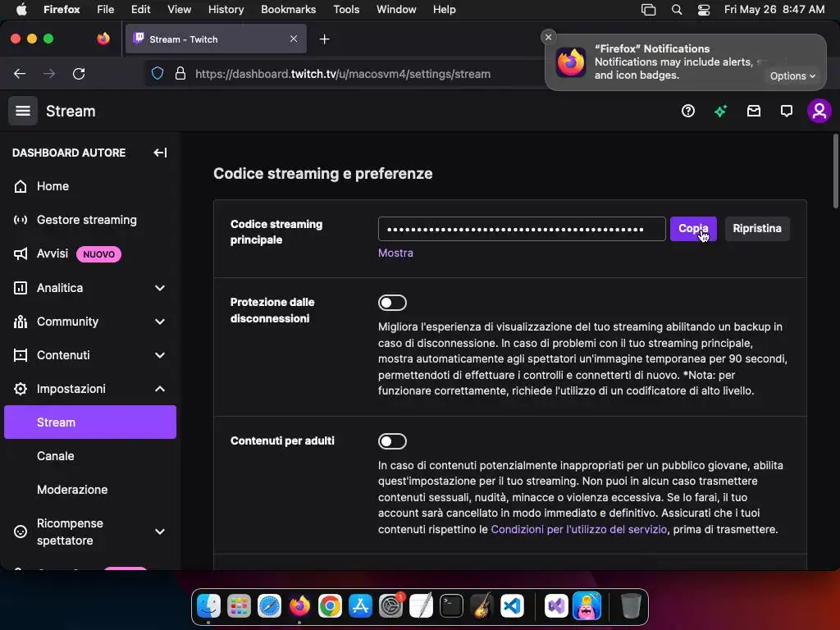Viewport: 840px width, 630px height.
Task: Close the Stream - Twitch tab
Action: point(294,39)
